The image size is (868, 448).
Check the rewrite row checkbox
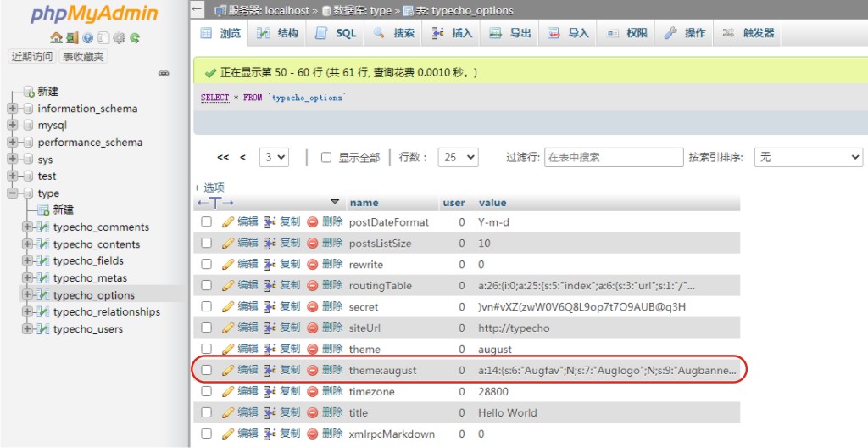point(207,264)
